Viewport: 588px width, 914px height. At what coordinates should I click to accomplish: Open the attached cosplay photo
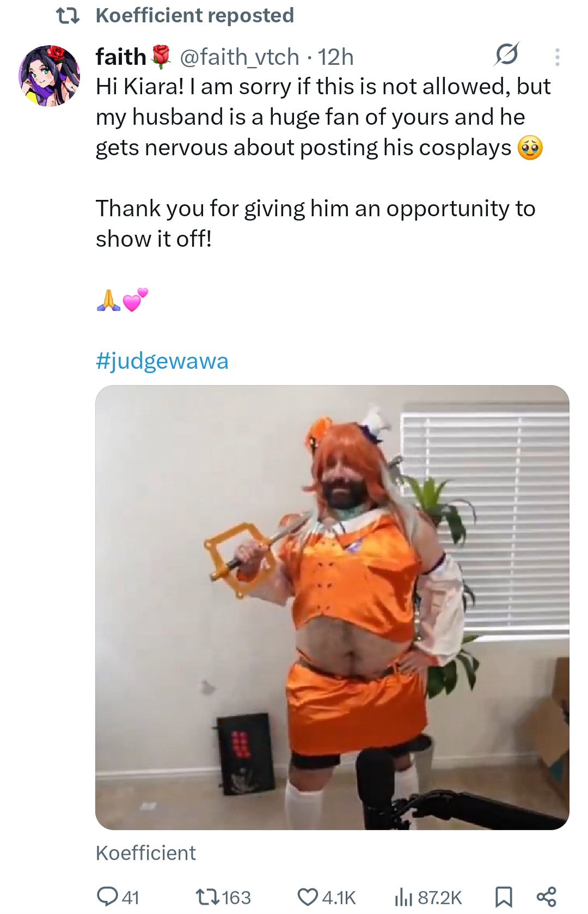coord(332,607)
